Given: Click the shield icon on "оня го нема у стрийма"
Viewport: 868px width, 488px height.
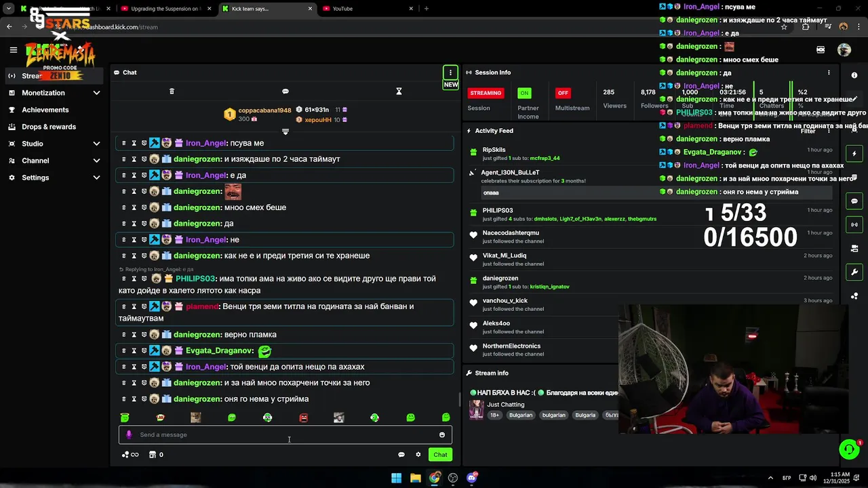Looking at the screenshot, I should point(144,399).
